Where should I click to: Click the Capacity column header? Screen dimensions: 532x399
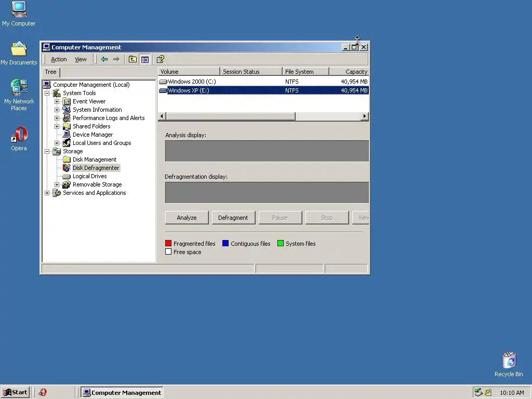pyautogui.click(x=349, y=72)
